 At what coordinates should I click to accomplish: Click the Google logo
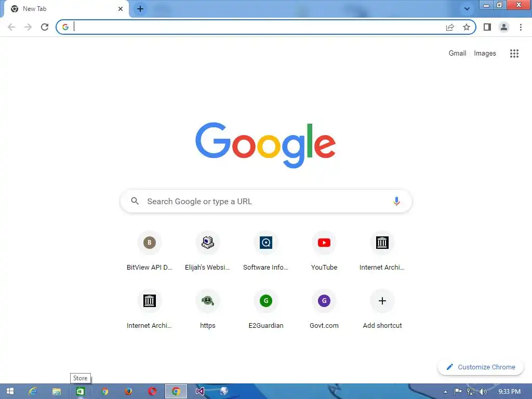coord(265,145)
